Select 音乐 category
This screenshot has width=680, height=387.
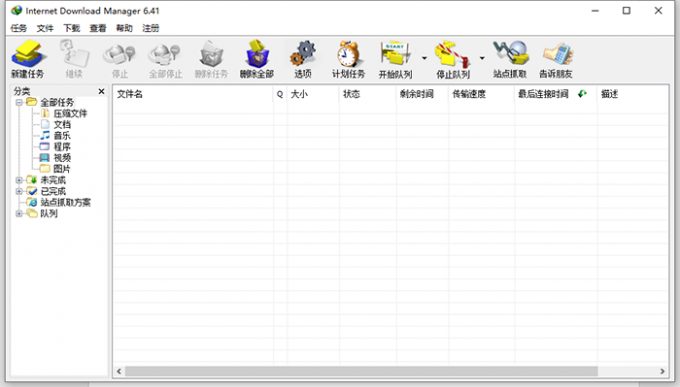point(62,136)
